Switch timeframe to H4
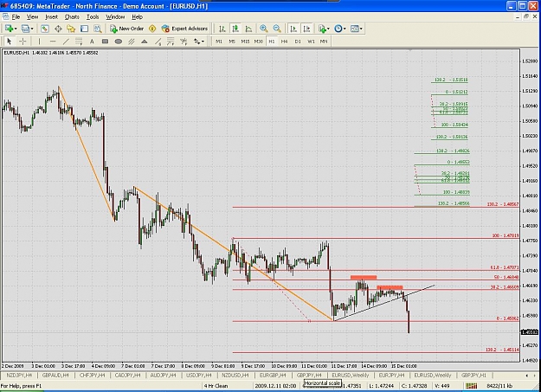The height and width of the screenshot is (392, 541). click(284, 42)
